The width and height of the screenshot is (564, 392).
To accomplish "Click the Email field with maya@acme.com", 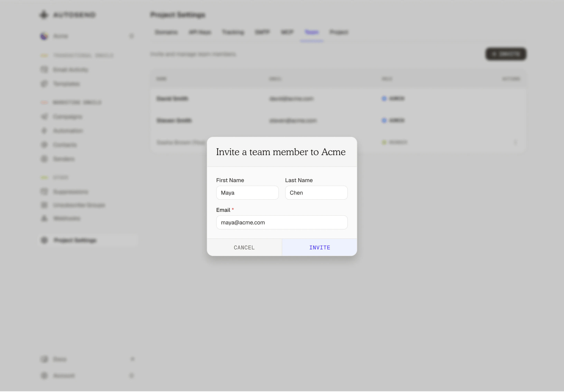I will 282,222.
